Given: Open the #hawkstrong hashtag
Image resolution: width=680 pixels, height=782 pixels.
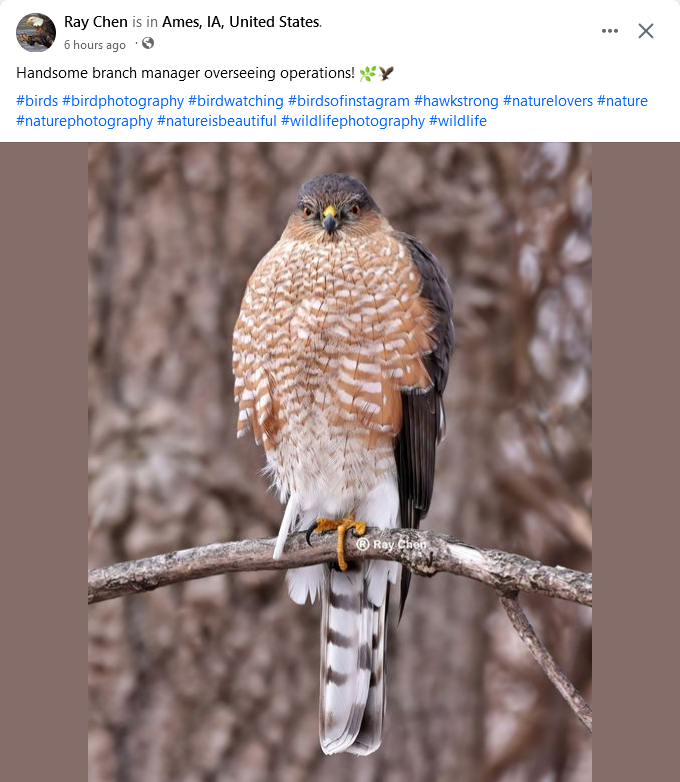Looking at the screenshot, I should click(456, 101).
